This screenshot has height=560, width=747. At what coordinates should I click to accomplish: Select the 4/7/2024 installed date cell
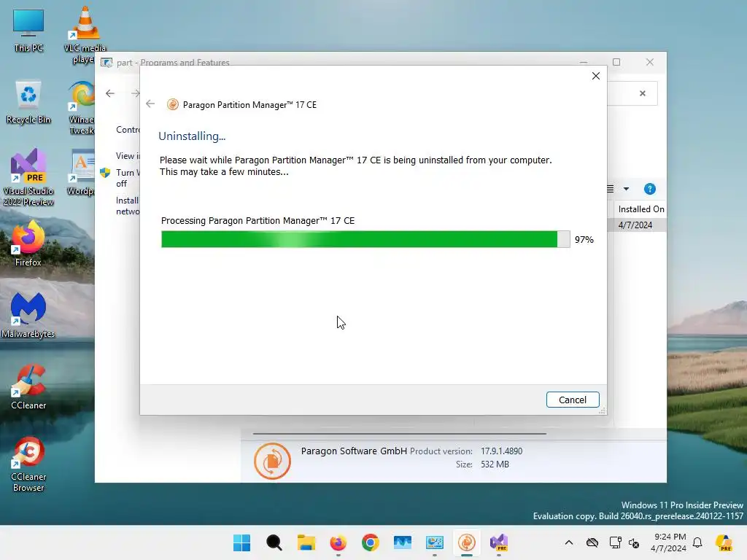(635, 225)
